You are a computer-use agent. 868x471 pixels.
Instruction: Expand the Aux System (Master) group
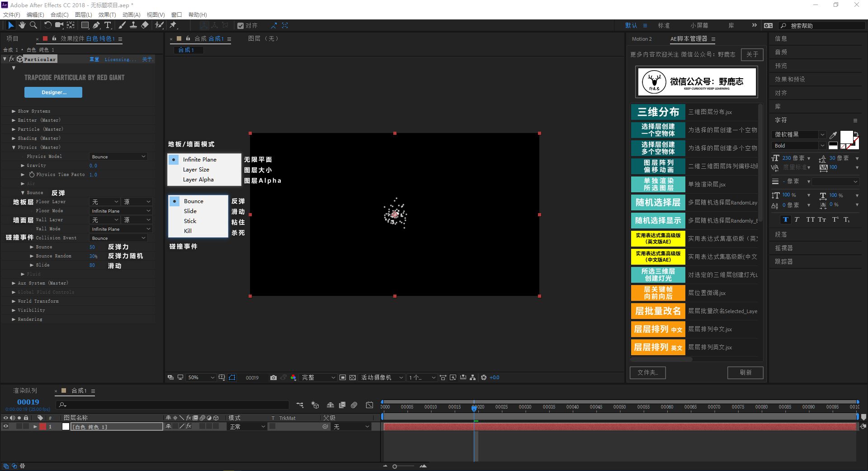click(14, 283)
